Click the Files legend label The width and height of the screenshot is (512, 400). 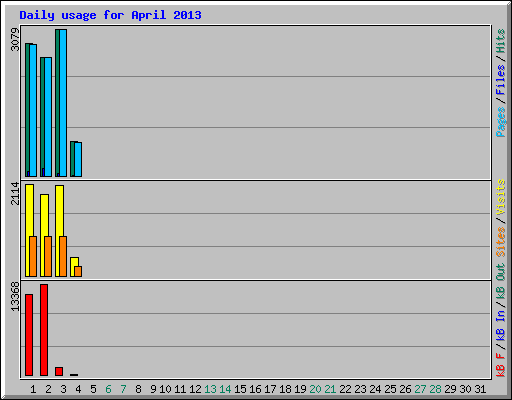[500, 79]
